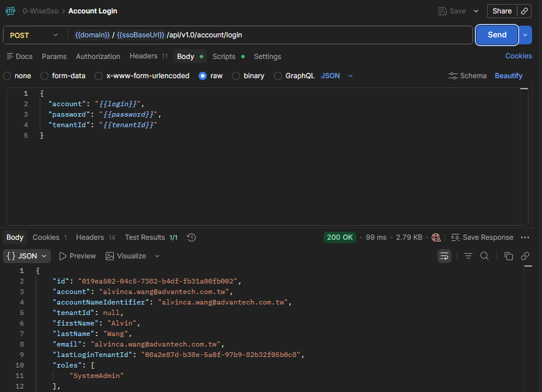
Task: Beautify the request JSON
Action: pos(509,76)
